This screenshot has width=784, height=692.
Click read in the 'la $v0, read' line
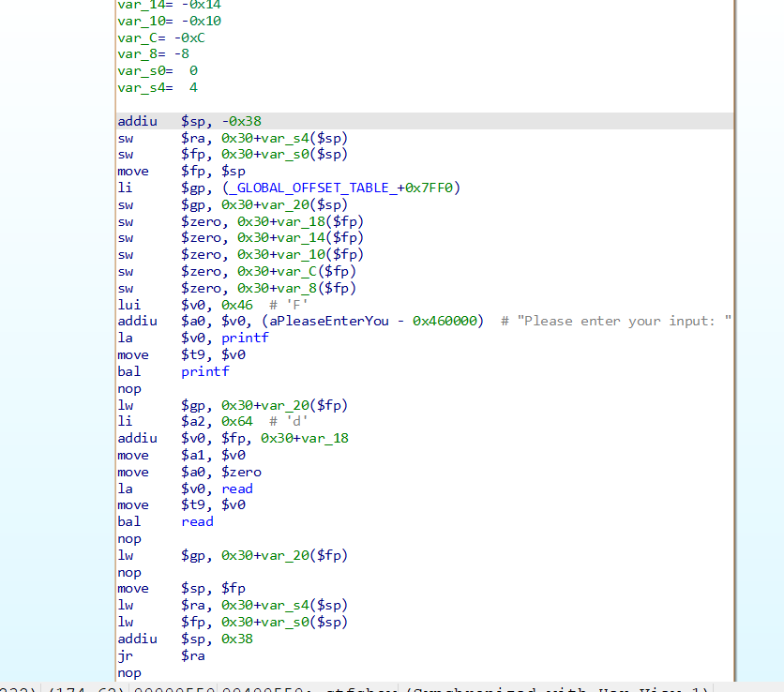[x=237, y=489]
